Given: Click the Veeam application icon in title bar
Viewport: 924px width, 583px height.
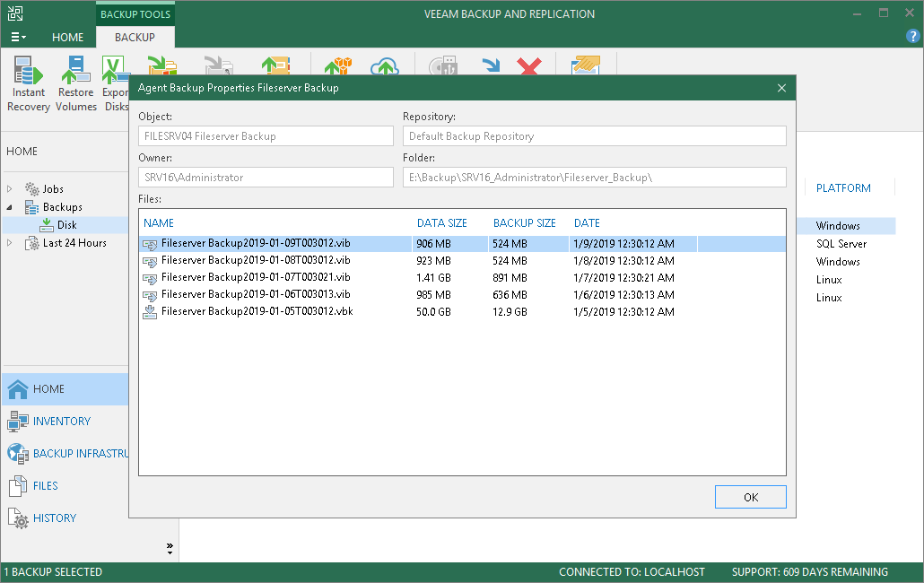Looking at the screenshot, I should coord(15,13).
